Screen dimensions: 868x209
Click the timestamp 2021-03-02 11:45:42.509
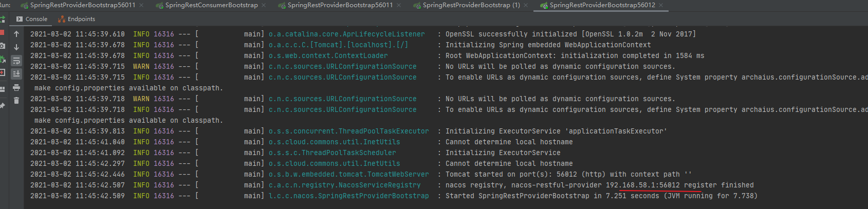(x=77, y=196)
